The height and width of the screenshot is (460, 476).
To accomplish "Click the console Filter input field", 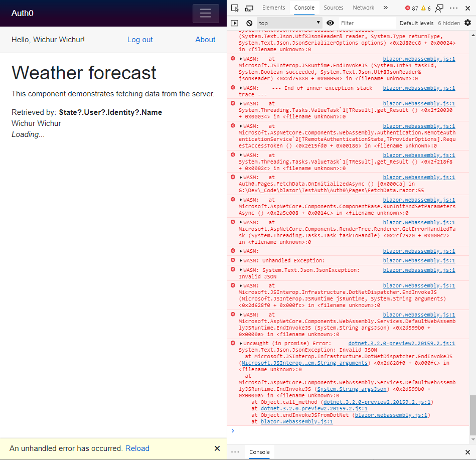I will tap(367, 23).
